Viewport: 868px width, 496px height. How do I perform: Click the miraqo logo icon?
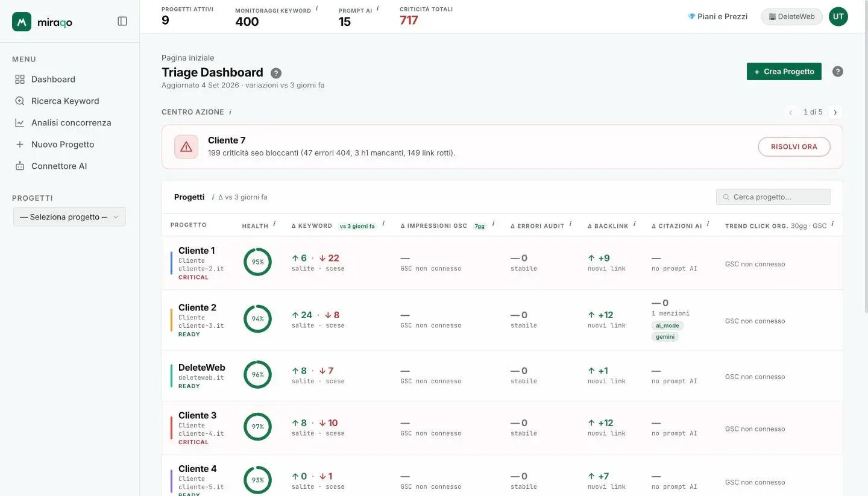[22, 22]
